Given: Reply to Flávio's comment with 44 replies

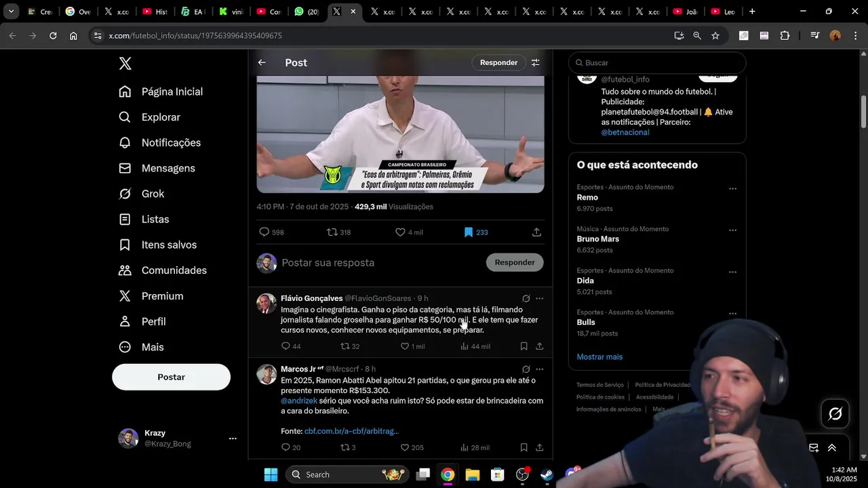Looking at the screenshot, I should pyautogui.click(x=285, y=346).
